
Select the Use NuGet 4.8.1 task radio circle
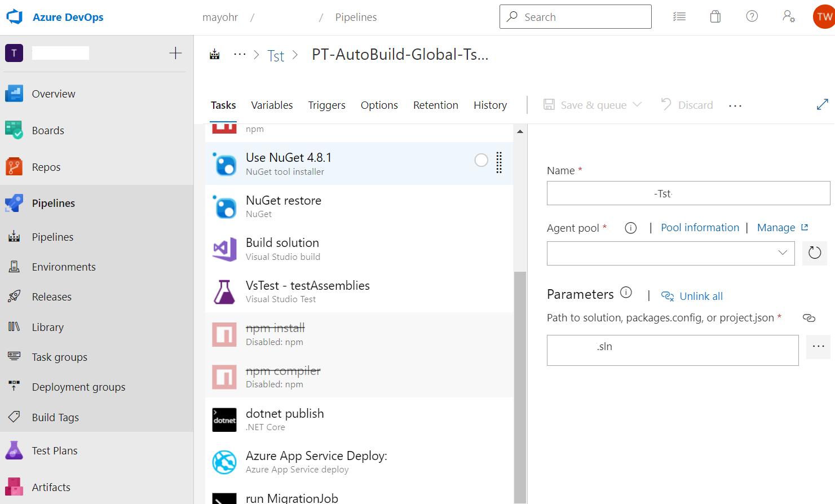481,160
